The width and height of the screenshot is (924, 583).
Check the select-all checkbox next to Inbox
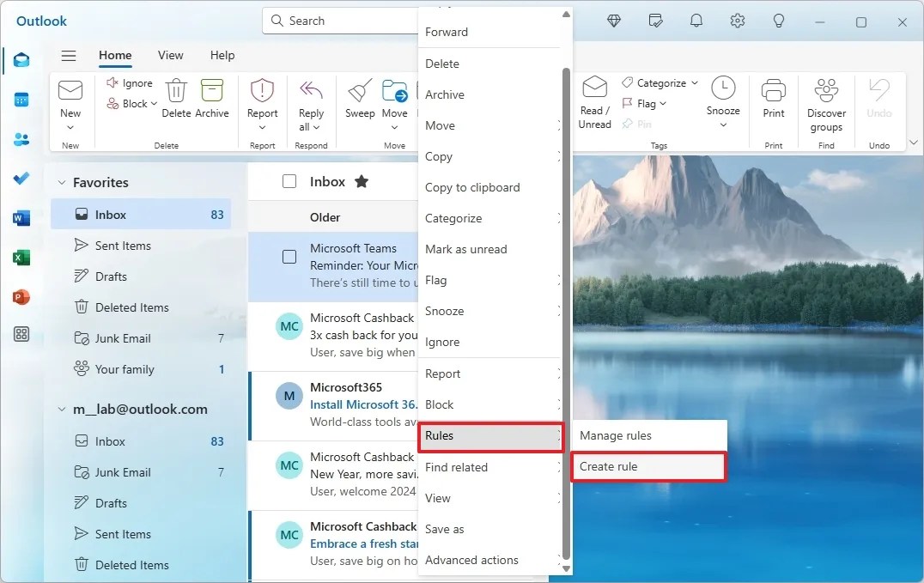(x=289, y=181)
